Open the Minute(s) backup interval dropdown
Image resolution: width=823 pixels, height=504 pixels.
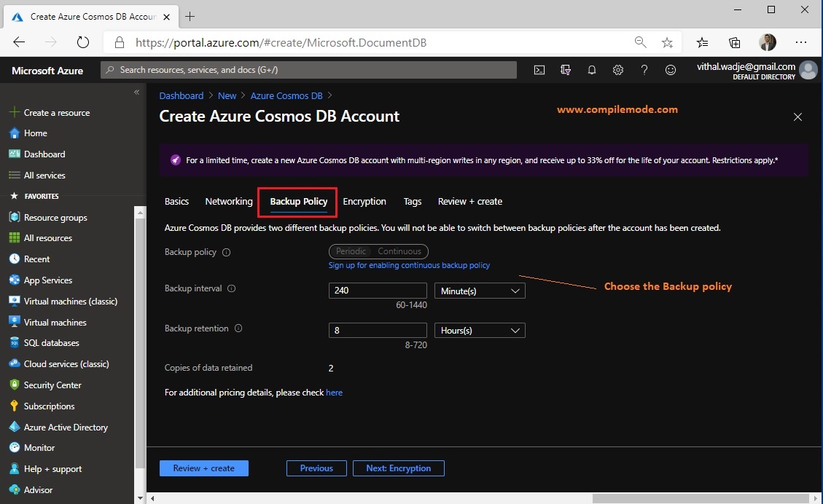479,291
